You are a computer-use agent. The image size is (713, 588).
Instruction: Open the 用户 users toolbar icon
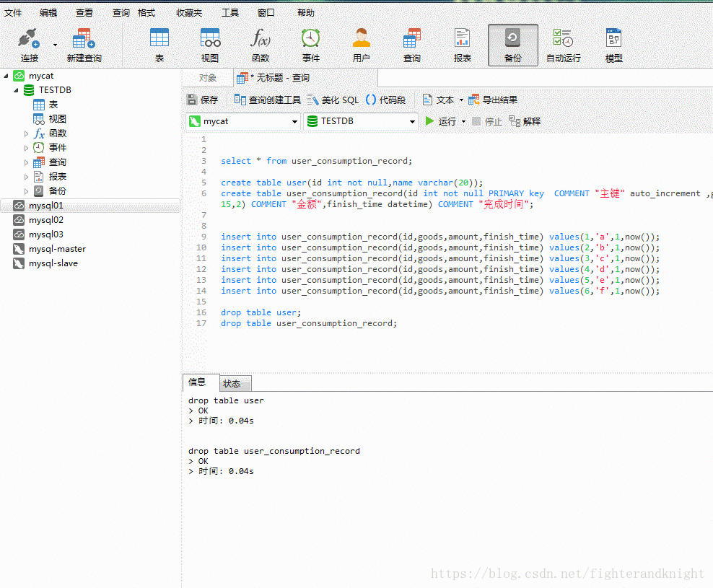coord(362,38)
